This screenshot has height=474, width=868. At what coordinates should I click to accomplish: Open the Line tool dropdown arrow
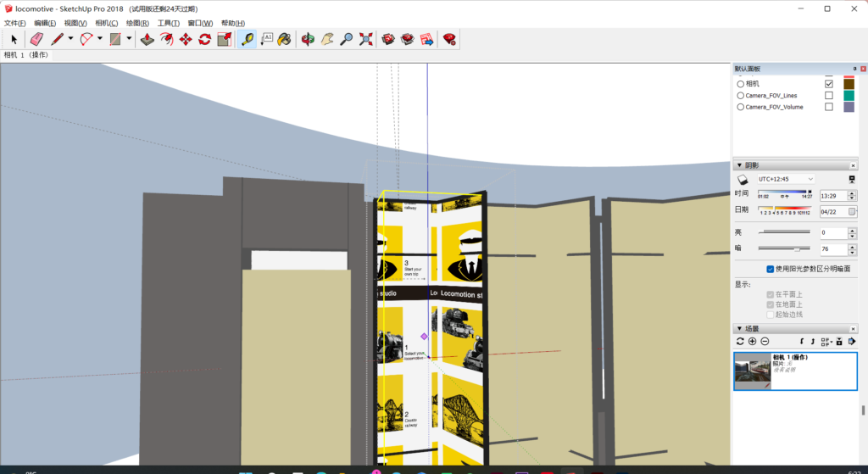coord(70,39)
